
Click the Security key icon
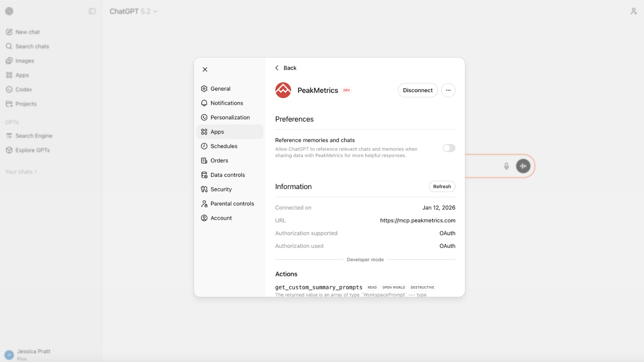click(x=204, y=189)
